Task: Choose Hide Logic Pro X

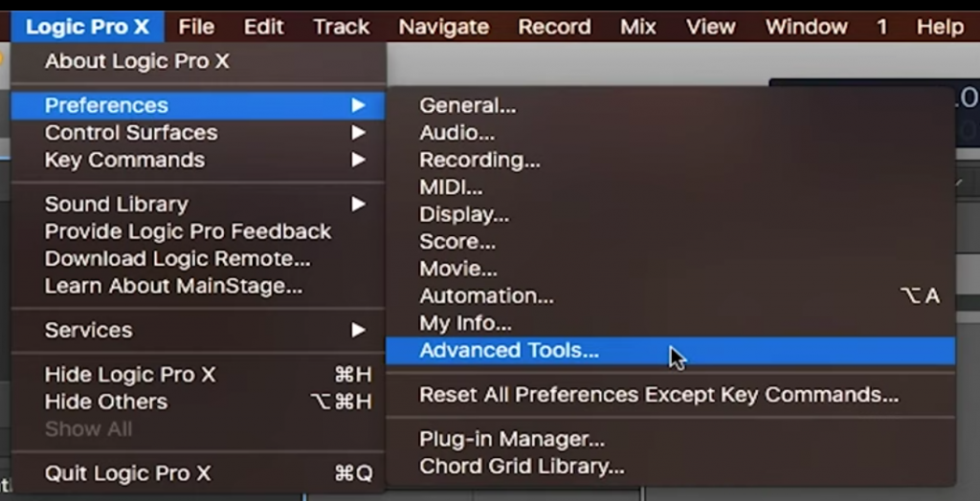Action: point(198,375)
